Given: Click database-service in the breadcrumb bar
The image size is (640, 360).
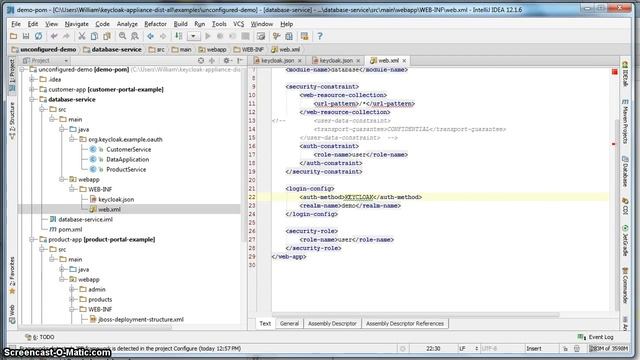Looking at the screenshot, I should coord(112,49).
